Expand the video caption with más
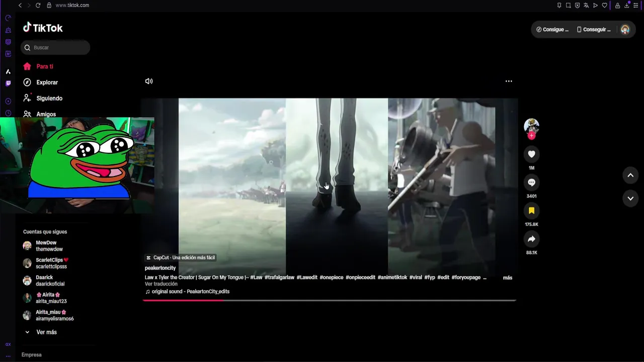Image resolution: width=644 pixels, height=362 pixels. point(508,278)
